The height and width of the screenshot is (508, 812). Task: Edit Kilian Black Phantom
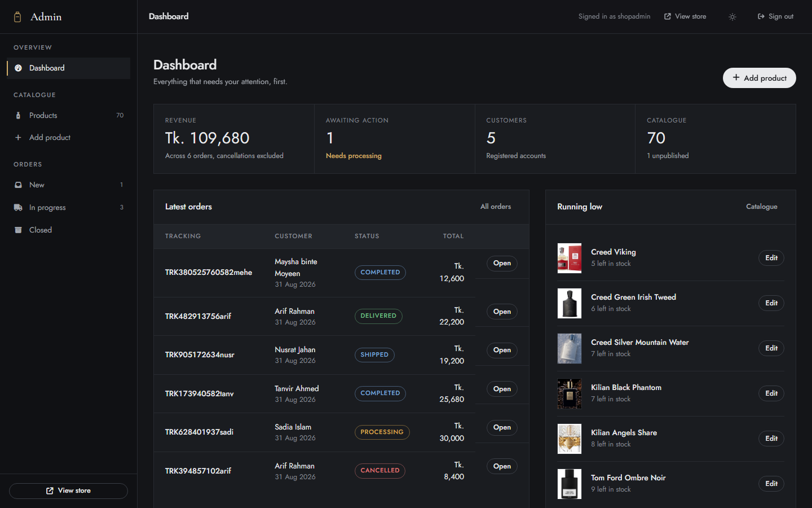(x=771, y=393)
